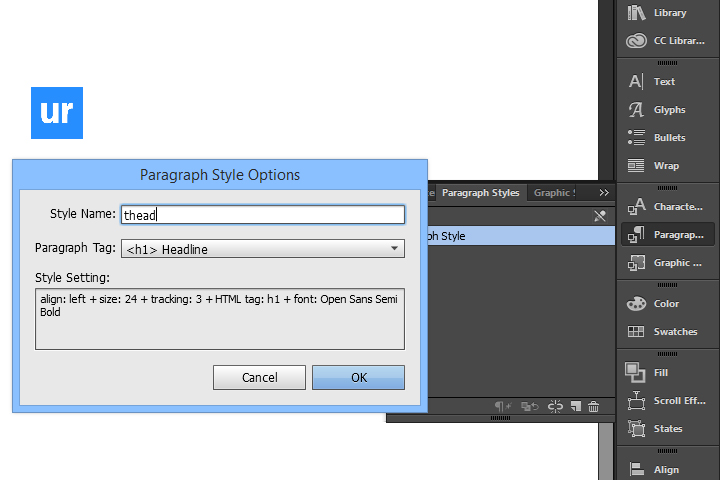Click the OK button

pos(358,378)
